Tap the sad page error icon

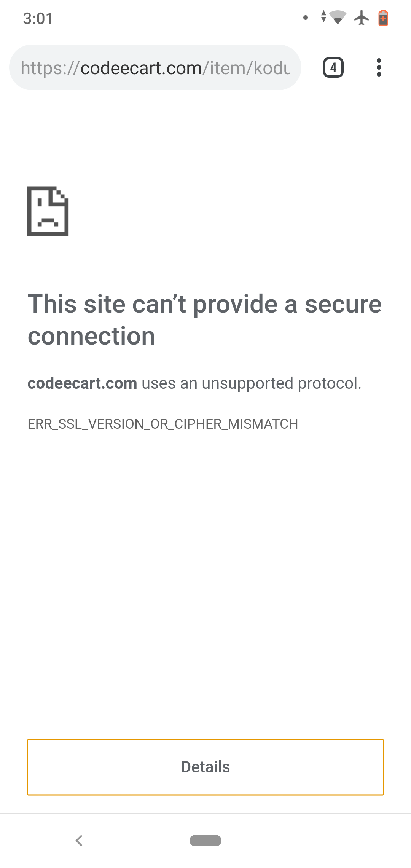[x=48, y=211]
